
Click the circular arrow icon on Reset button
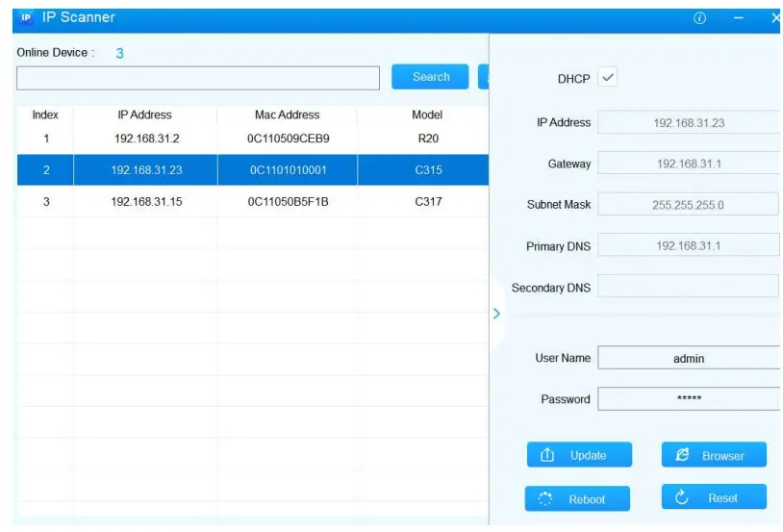pyautogui.click(x=682, y=497)
